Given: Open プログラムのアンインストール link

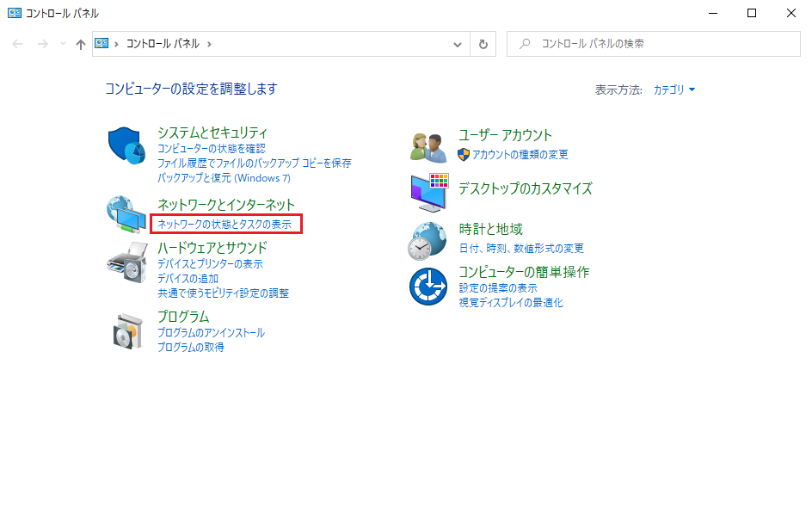Looking at the screenshot, I should click(x=211, y=333).
